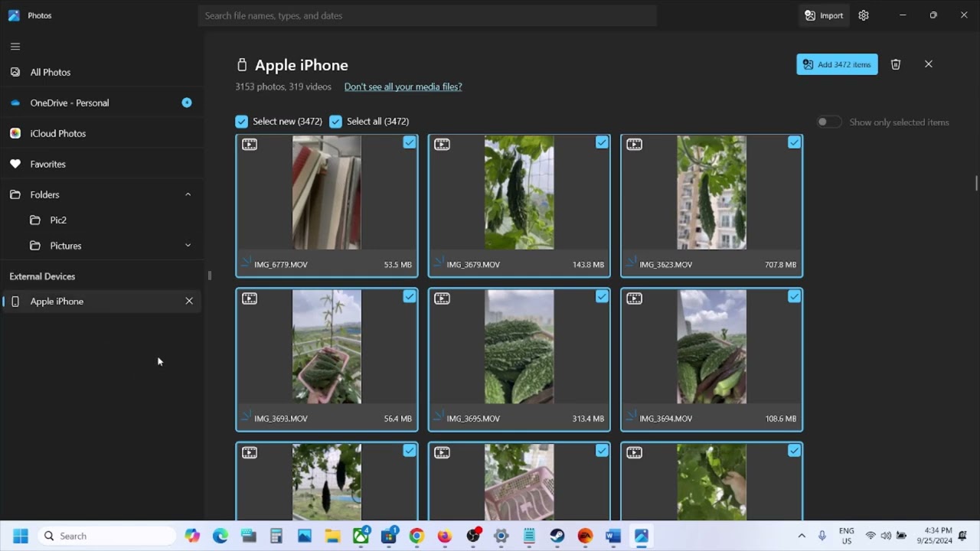Open iCloud Photos section
This screenshot has width=980, height=551.
click(101, 133)
